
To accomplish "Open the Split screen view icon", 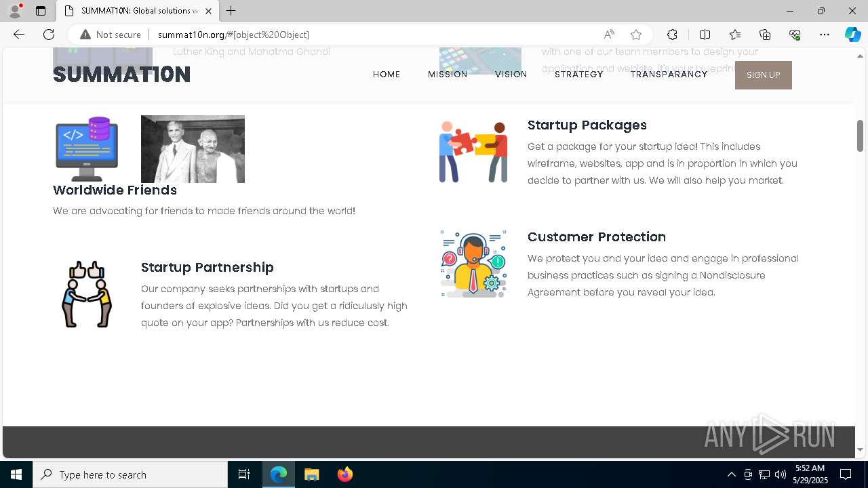I will click(705, 35).
